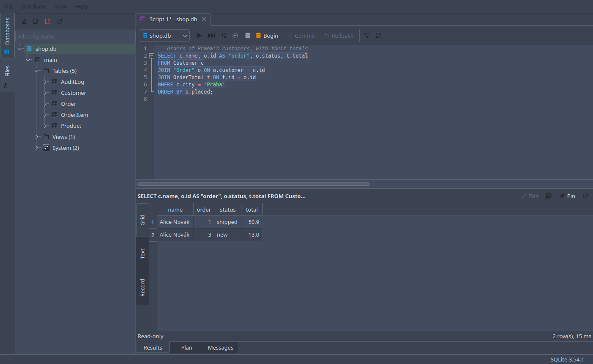The width and height of the screenshot is (593, 364).
Task: Open the Help menu
Action: pyautogui.click(x=82, y=6)
